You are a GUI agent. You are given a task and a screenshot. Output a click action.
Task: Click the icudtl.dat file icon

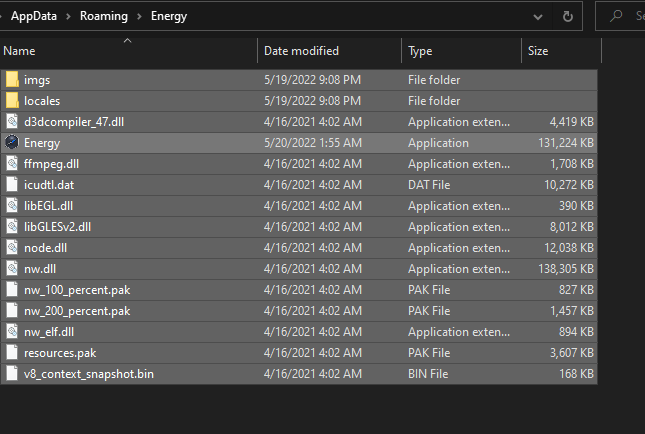12,185
